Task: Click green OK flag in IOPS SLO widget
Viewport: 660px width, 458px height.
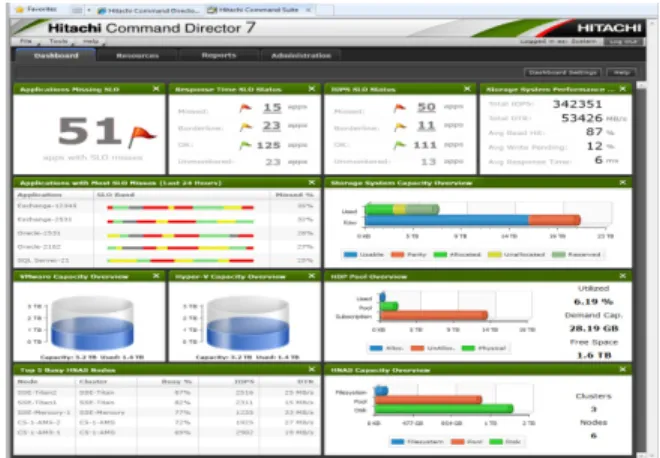Action: 400,145
